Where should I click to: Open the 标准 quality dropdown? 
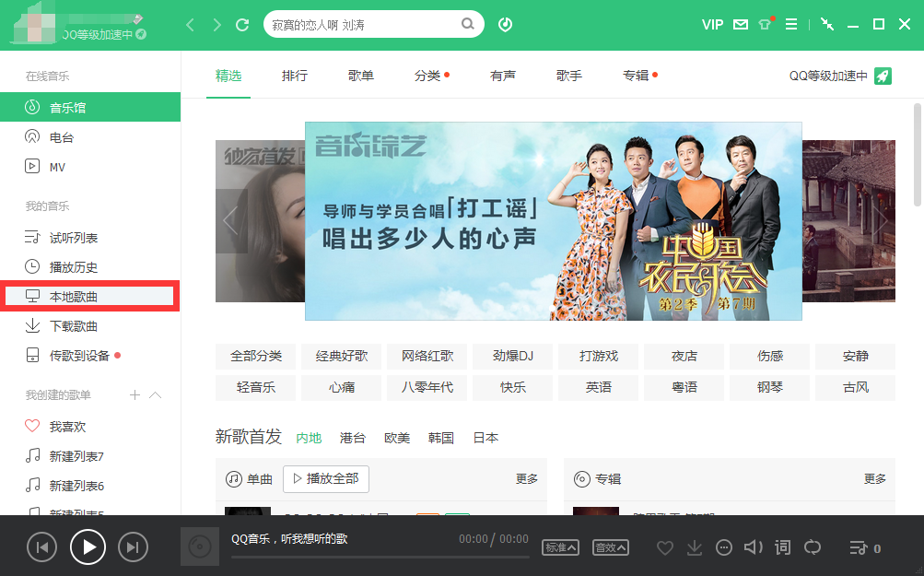pyautogui.click(x=560, y=547)
